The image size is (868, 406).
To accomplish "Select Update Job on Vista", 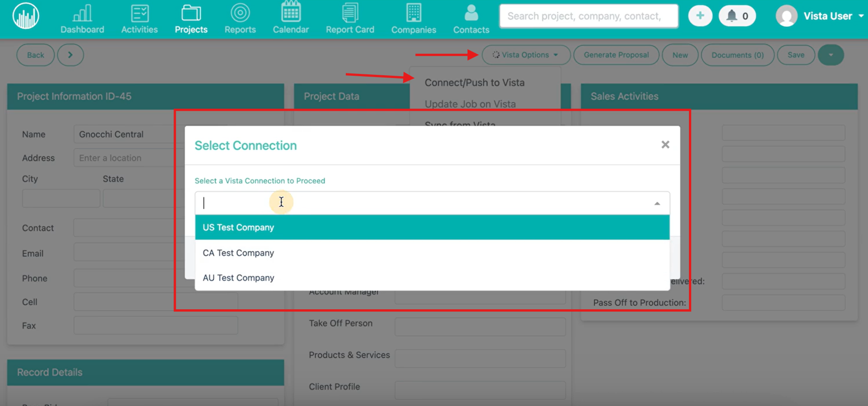I will point(470,104).
